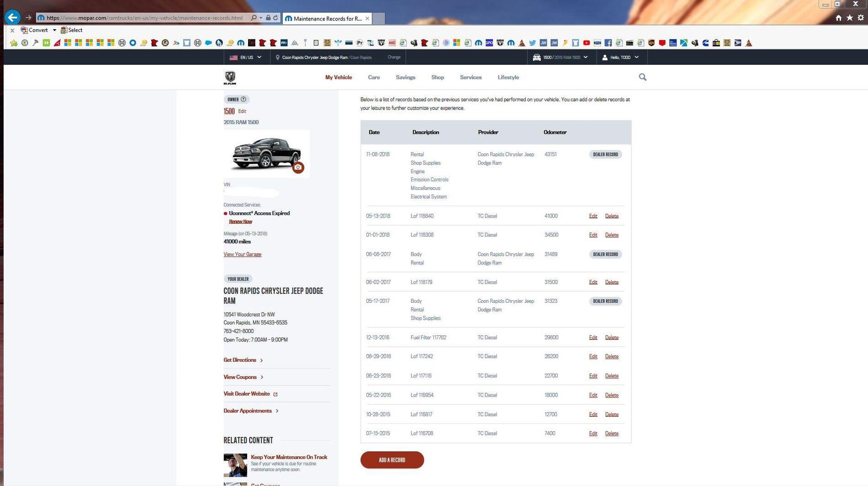Viewport: 868px width, 486px height.
Task: Open the Savings nav menu
Action: 405,77
